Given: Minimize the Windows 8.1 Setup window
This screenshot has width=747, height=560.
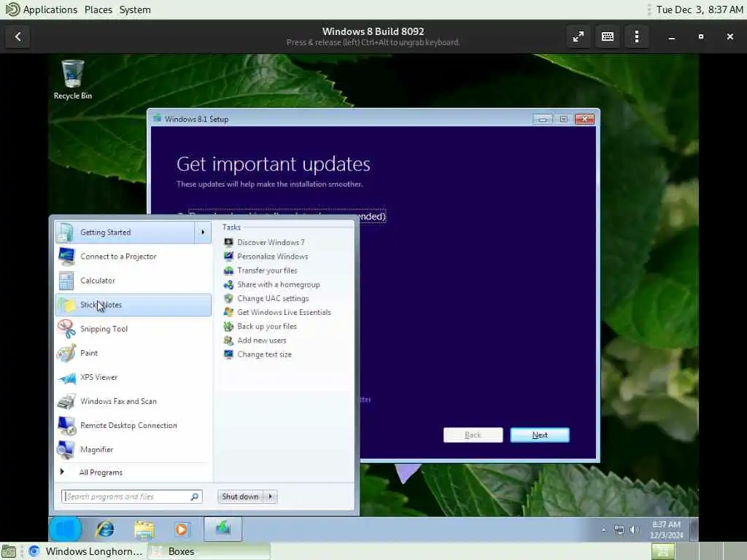Looking at the screenshot, I should pos(543,119).
